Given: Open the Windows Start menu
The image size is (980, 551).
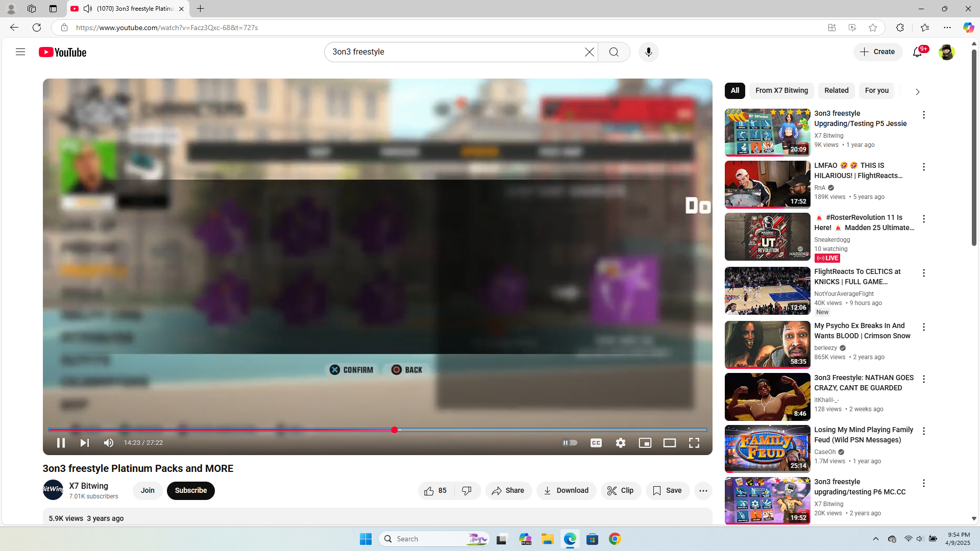Looking at the screenshot, I should 366,539.
